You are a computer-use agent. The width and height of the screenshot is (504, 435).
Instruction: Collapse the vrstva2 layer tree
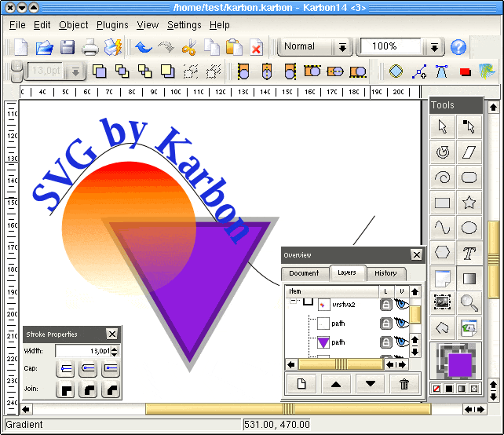coord(293,301)
